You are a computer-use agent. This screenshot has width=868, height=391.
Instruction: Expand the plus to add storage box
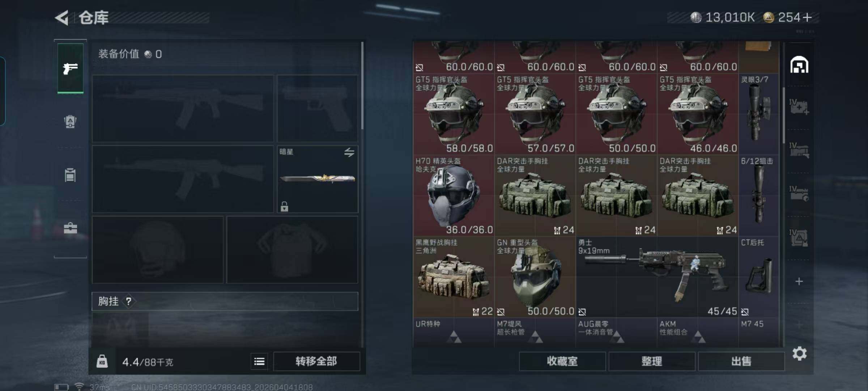point(799,281)
